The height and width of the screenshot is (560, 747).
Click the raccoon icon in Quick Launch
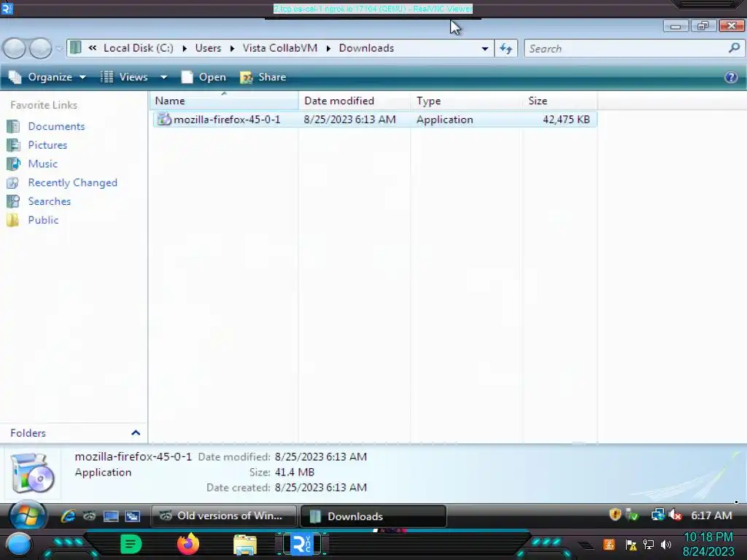click(x=90, y=516)
